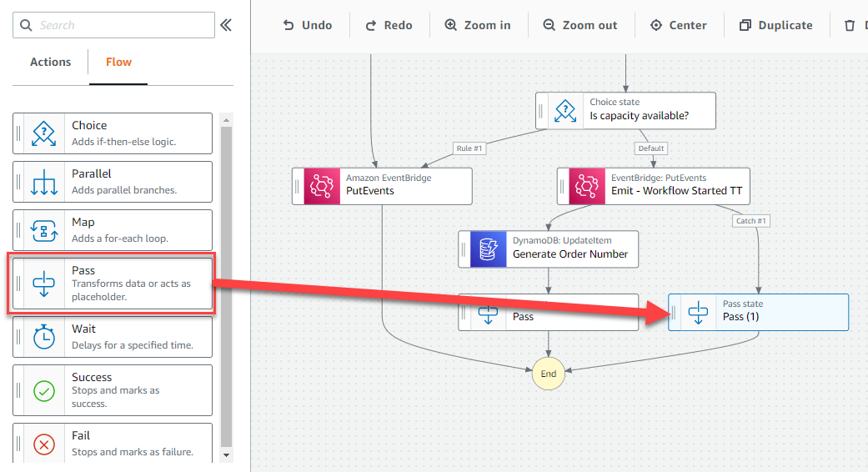This screenshot has width=868, height=472.
Task: Click the 'Adds parallel branches.' description
Action: pyautogui.click(x=124, y=190)
